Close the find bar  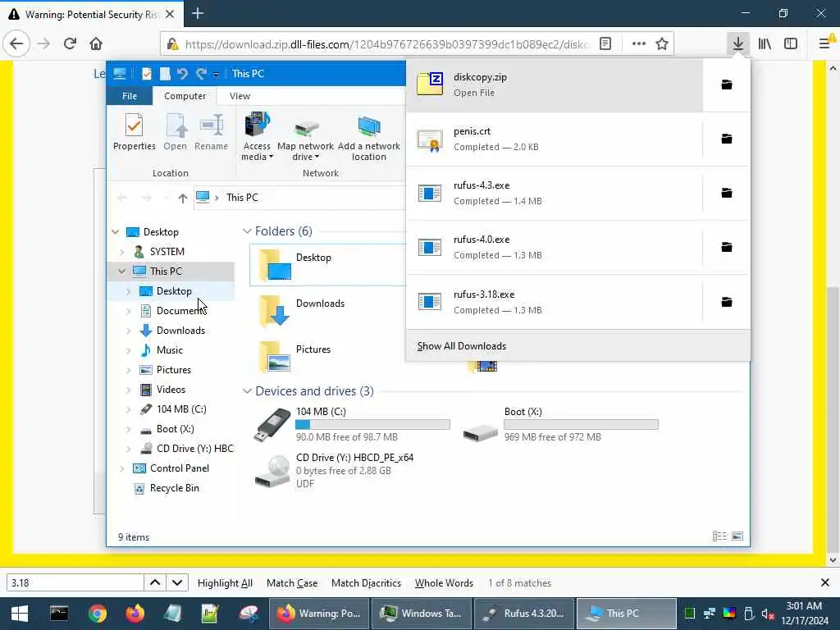click(824, 582)
